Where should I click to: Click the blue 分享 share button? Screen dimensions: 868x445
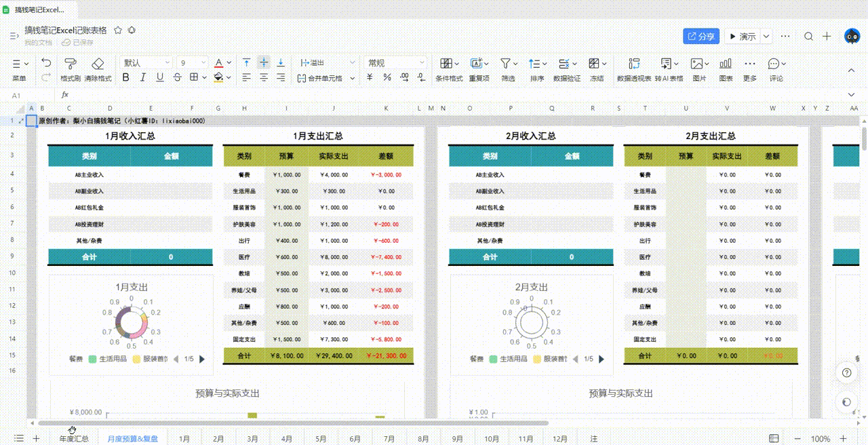pos(701,37)
